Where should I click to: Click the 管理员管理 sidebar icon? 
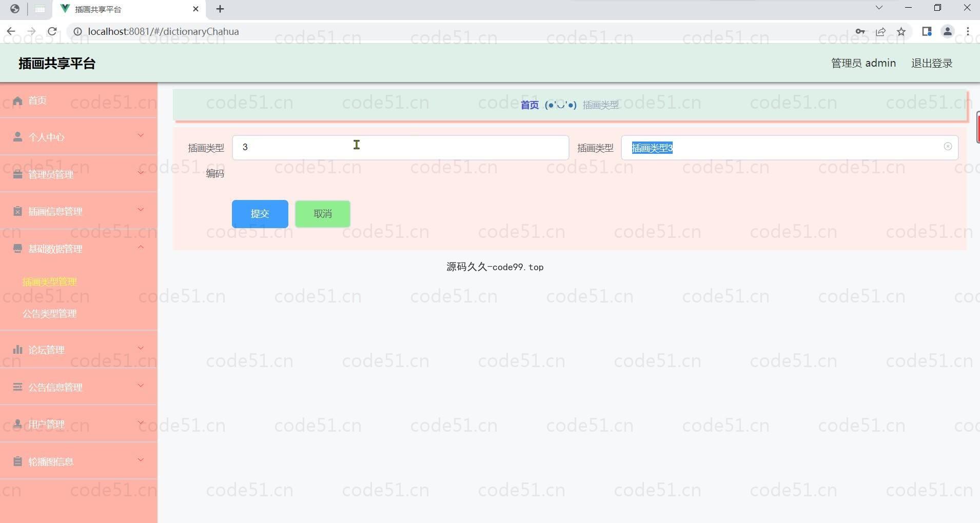click(18, 174)
